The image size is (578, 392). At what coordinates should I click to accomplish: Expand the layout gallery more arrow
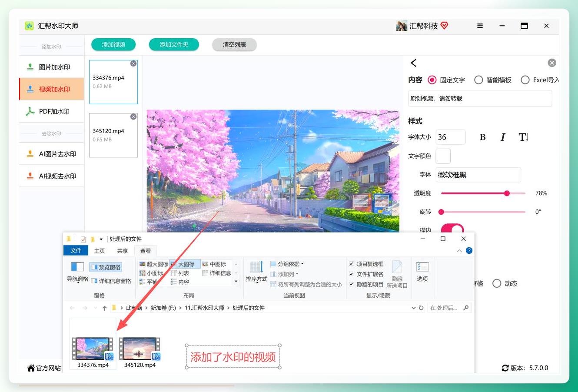236,282
